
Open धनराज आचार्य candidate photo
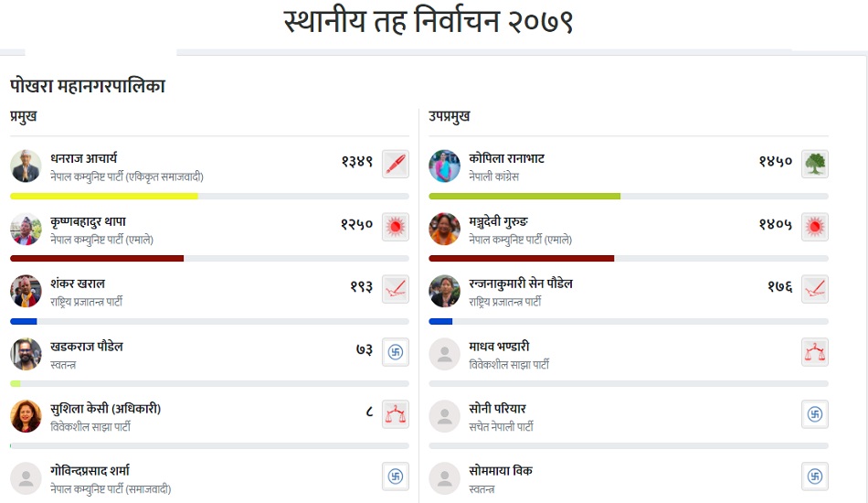[26, 166]
